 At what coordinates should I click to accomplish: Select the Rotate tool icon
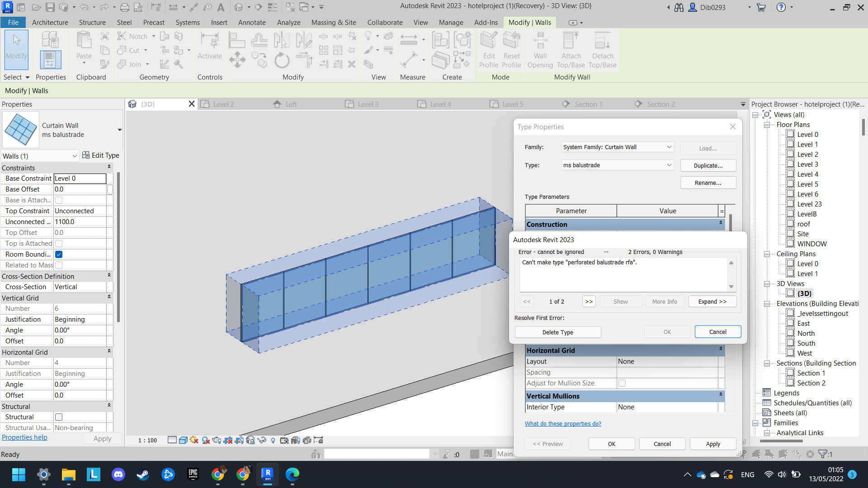(x=282, y=60)
